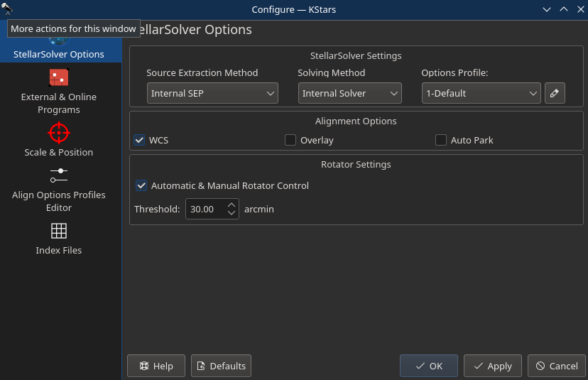
Task: Open External & Online Programs page icon
Action: (x=59, y=77)
